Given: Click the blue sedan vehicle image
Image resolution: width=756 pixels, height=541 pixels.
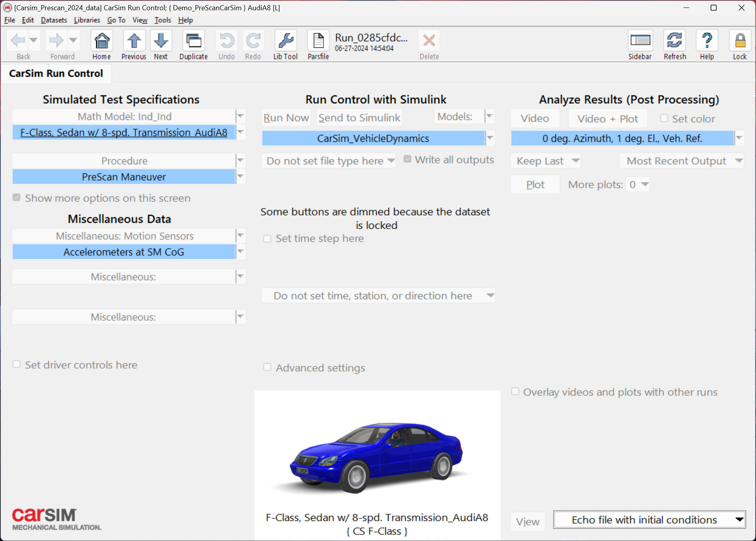Looking at the screenshot, I should click(x=377, y=457).
